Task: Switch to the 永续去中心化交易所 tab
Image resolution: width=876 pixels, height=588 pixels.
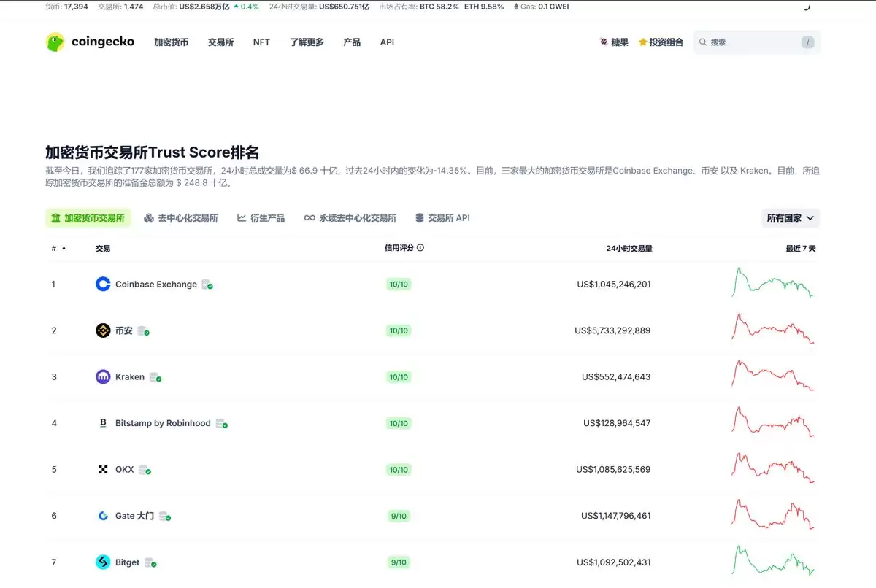Action: click(350, 218)
